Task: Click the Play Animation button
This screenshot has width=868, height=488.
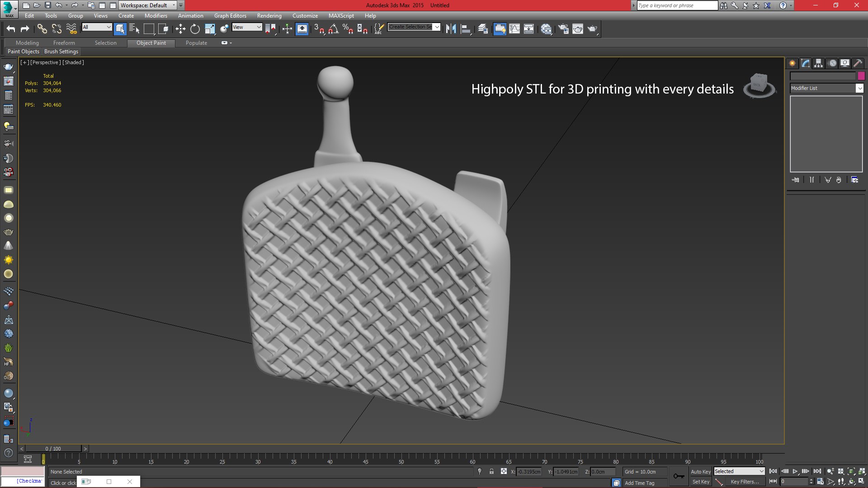Action: point(795,471)
